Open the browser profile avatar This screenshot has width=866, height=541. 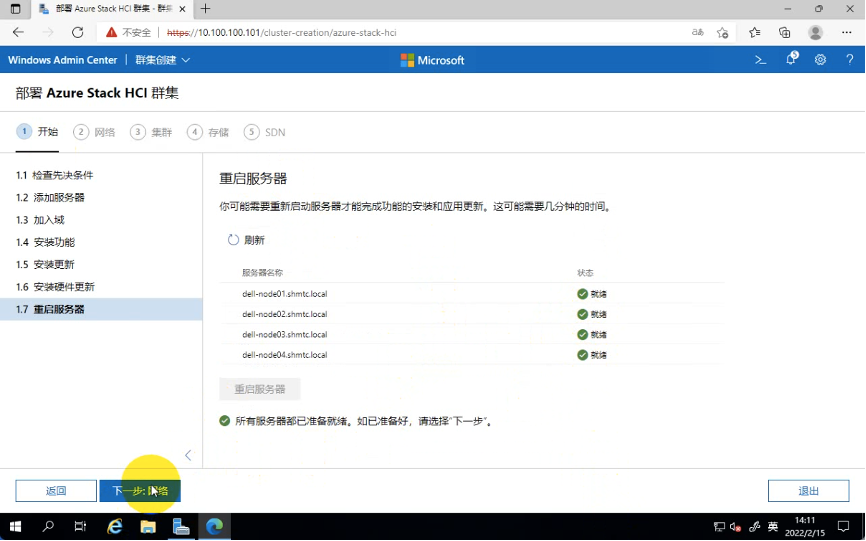tap(815, 33)
